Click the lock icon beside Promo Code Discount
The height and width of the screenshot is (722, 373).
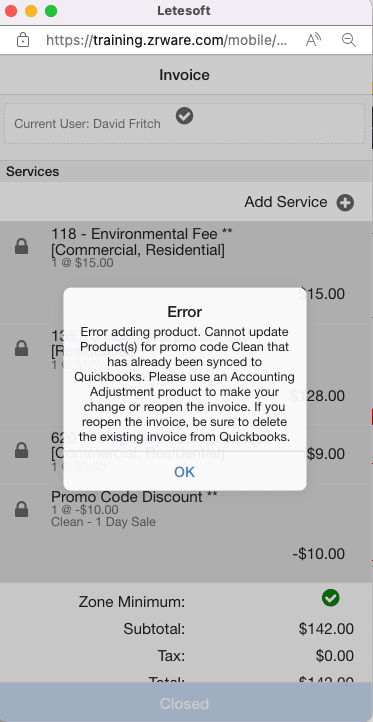coord(22,509)
